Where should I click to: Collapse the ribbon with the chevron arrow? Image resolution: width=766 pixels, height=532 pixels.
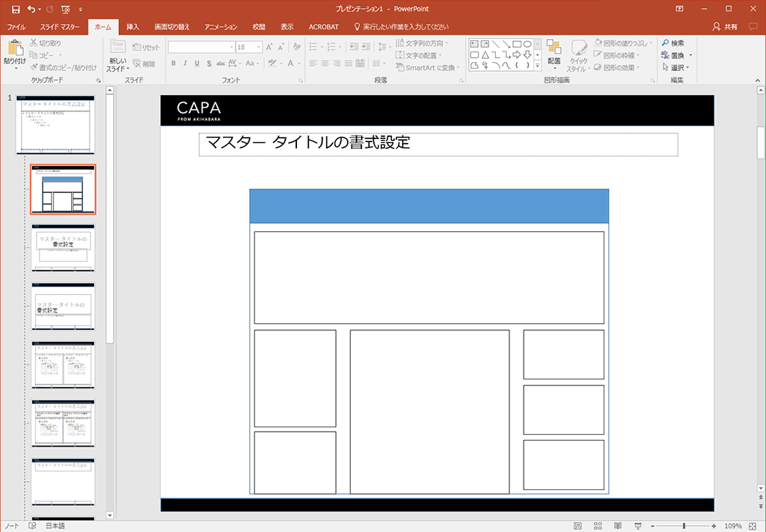click(x=756, y=79)
